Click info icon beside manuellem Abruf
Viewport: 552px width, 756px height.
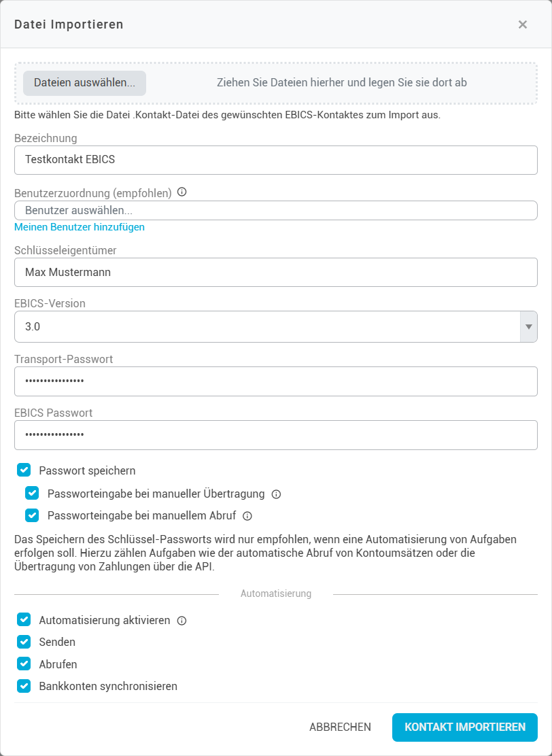247,516
